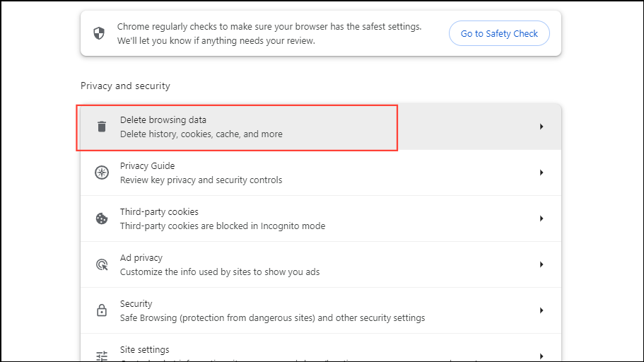Screen dimensions: 644x362
Task: Open the Security row arrow
Action: (x=541, y=310)
